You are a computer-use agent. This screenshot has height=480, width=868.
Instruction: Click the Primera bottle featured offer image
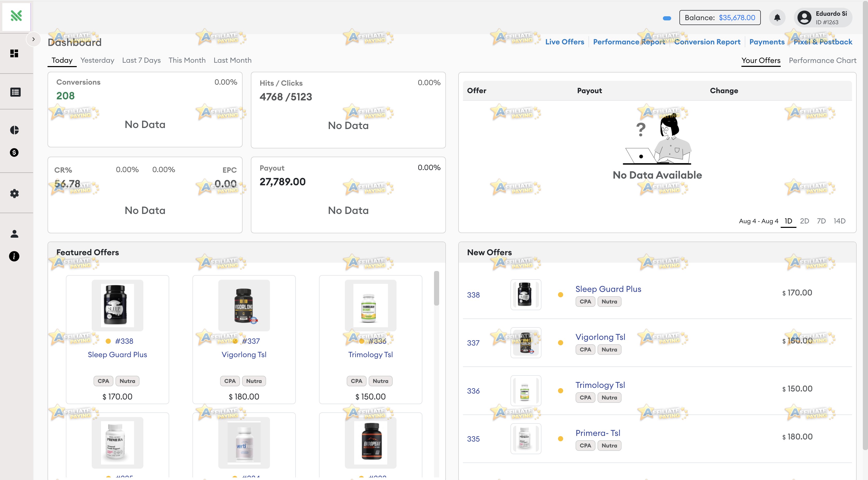pyautogui.click(x=117, y=443)
